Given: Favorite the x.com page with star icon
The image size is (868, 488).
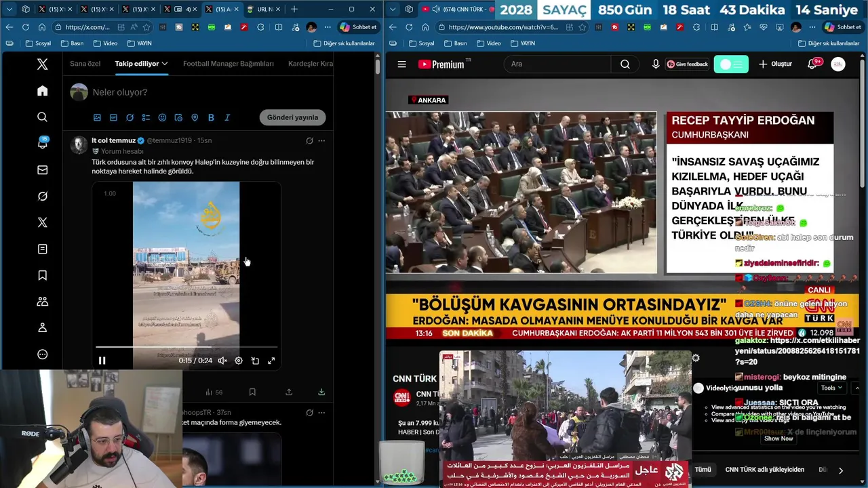Looking at the screenshot, I should (x=148, y=27).
